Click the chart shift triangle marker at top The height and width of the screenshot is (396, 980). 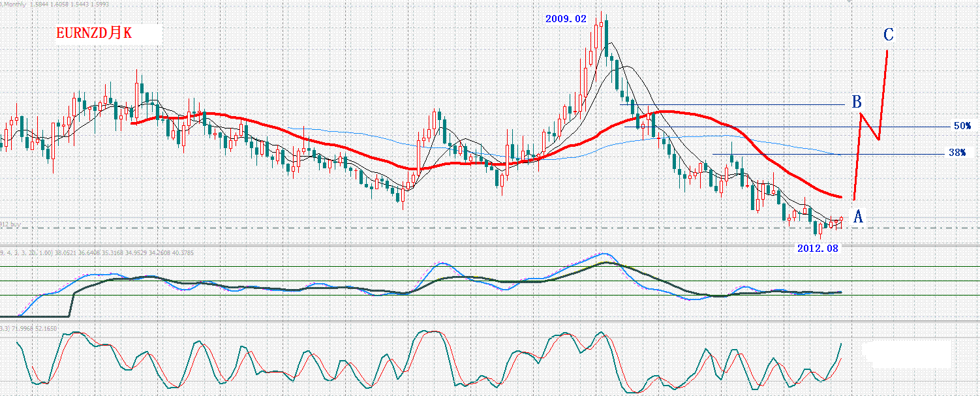pyautogui.click(x=850, y=3)
